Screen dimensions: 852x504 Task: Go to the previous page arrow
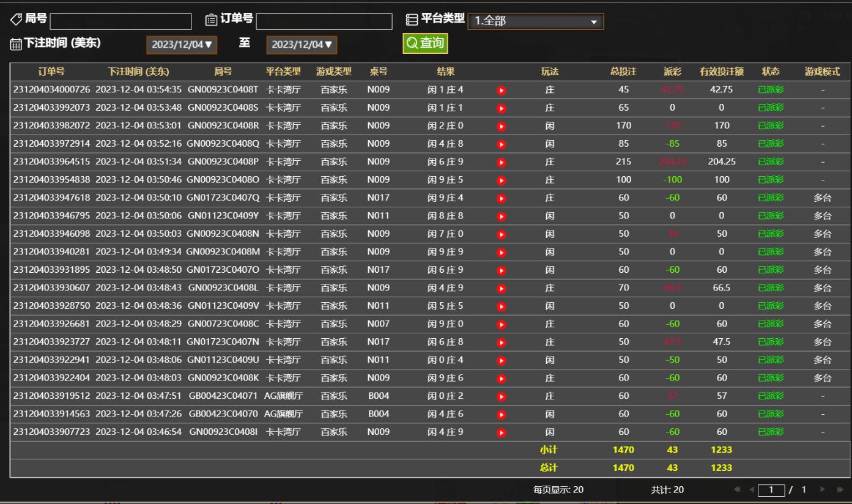(752, 490)
